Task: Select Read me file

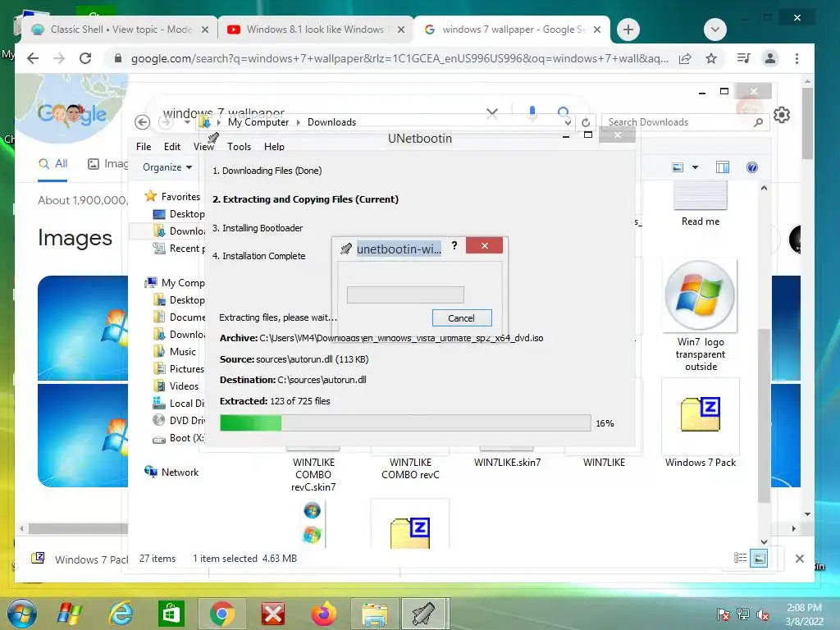Action: click(x=701, y=203)
